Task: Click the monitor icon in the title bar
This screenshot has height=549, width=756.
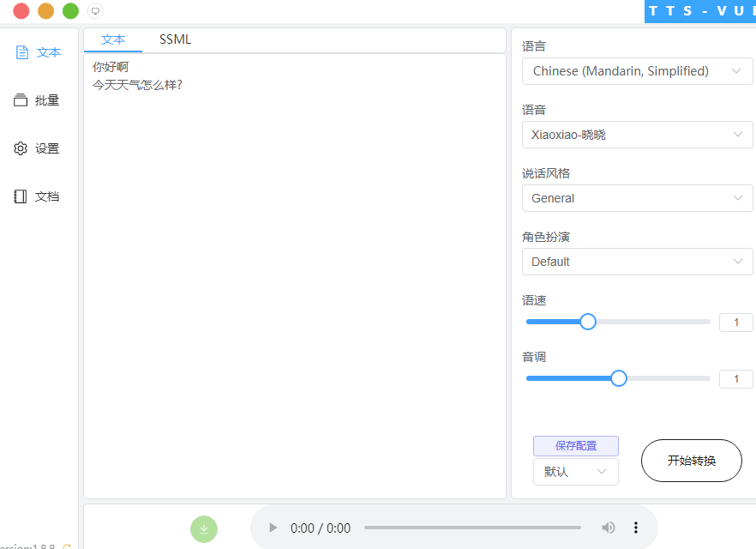Action: (94, 11)
